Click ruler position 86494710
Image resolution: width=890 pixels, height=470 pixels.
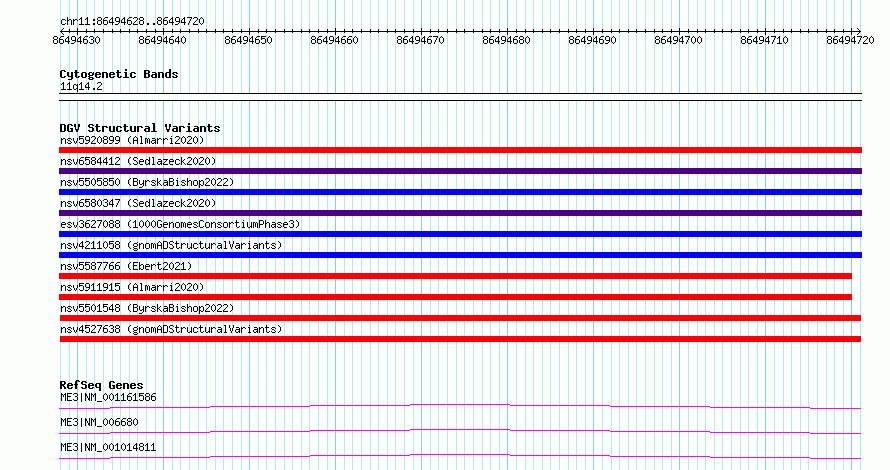pos(765,40)
